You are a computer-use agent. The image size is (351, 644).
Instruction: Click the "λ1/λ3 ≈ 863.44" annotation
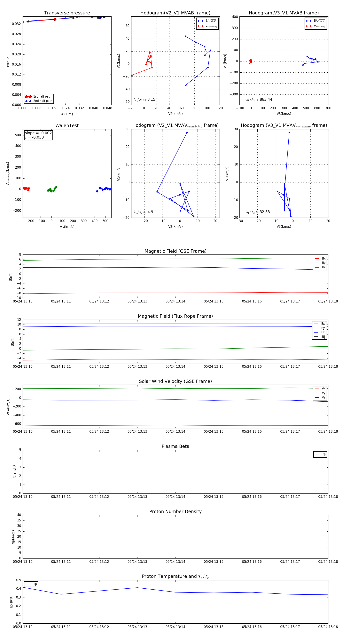click(x=259, y=100)
